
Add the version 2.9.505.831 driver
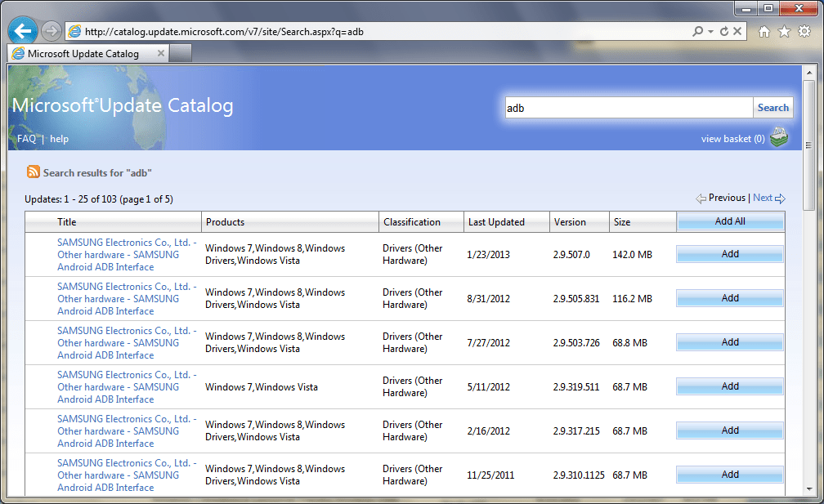pos(730,298)
